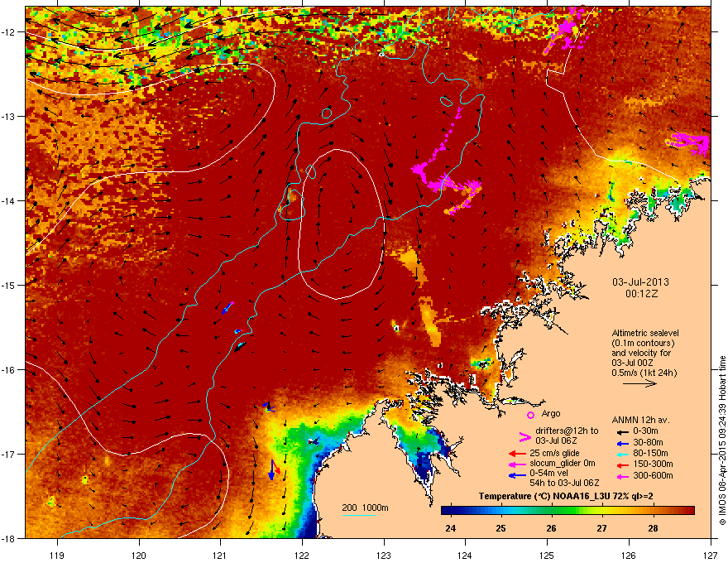Click longitude axis label '124'
This screenshot has height=563, width=728.
click(x=465, y=555)
